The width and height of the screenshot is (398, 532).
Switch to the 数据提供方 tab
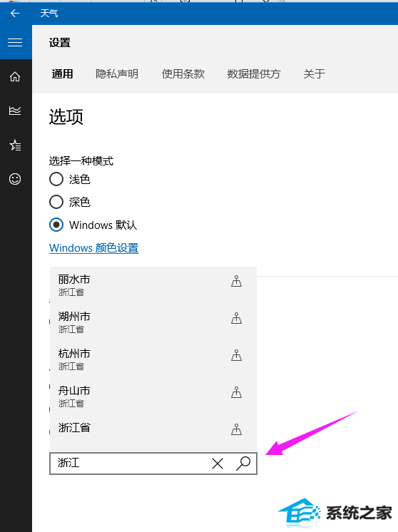click(x=253, y=73)
